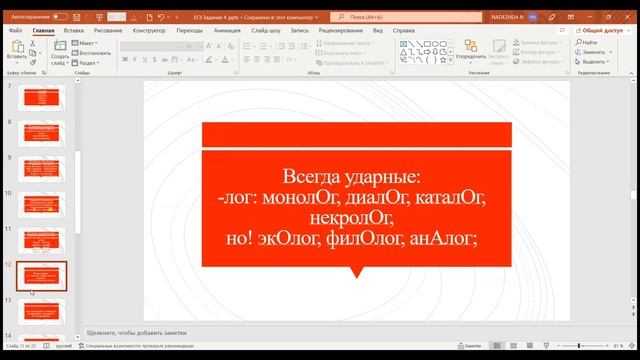This screenshot has width=640, height=360.
Task: Click the zoom slider handle
Action: coord(579,346)
